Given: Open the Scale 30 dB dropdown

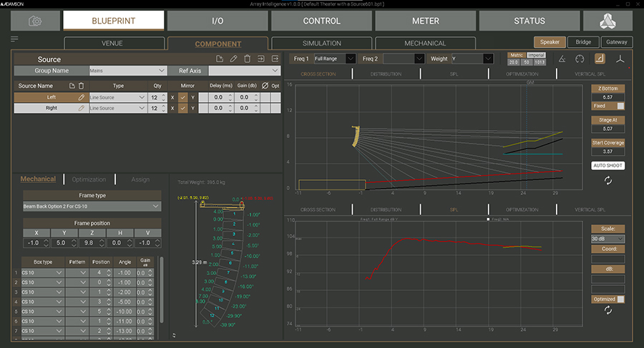Looking at the screenshot, I should (x=608, y=239).
